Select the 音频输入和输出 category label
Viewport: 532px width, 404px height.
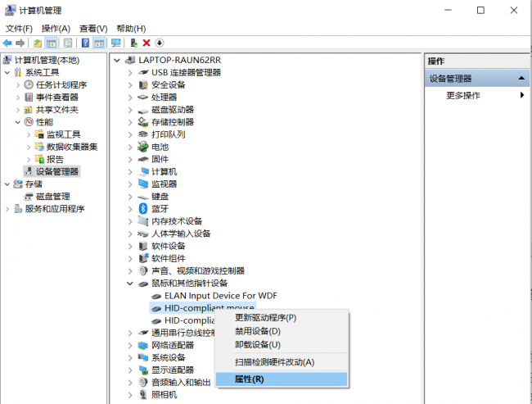pyautogui.click(x=181, y=382)
